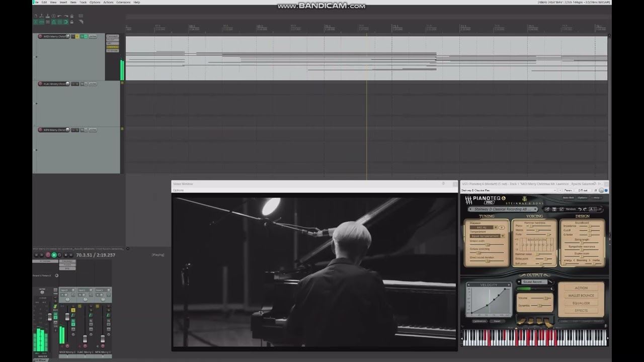Image resolution: width=644 pixels, height=362 pixels.
Task: Click Reset under the velocity curve
Action: click(497, 321)
